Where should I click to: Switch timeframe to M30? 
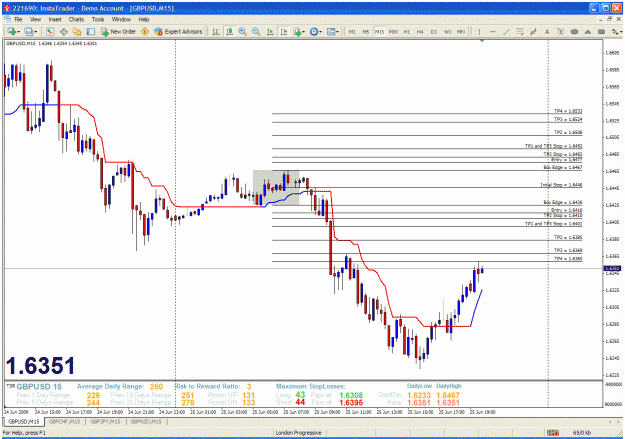393,31
